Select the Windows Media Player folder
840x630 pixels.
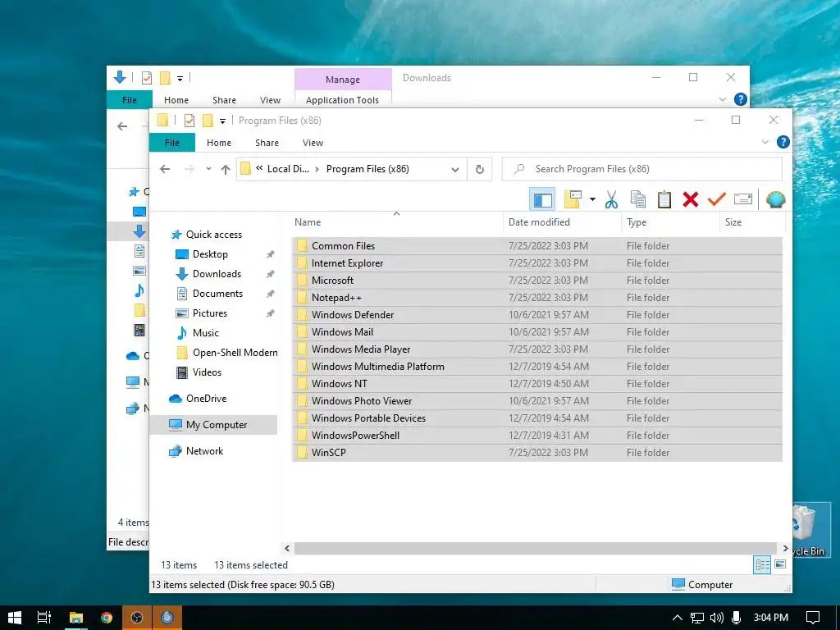point(536,349)
